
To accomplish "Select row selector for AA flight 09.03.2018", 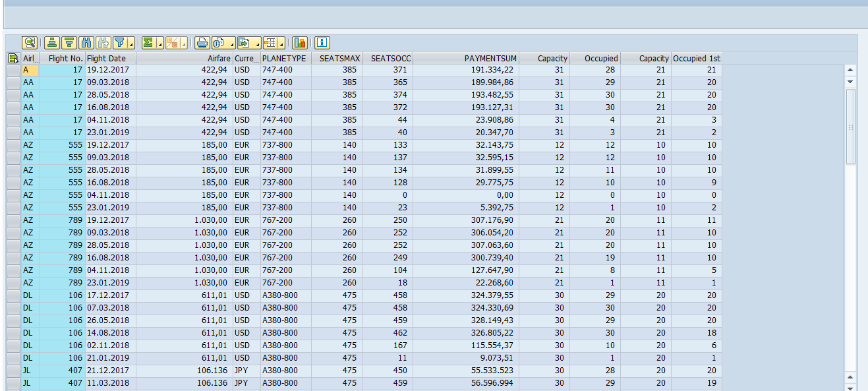I will click(13, 82).
